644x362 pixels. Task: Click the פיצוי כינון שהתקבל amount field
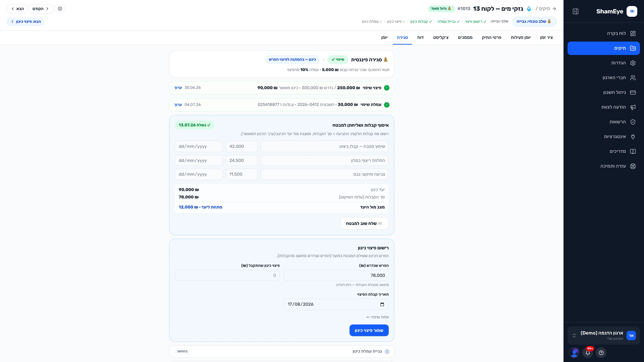(227, 275)
